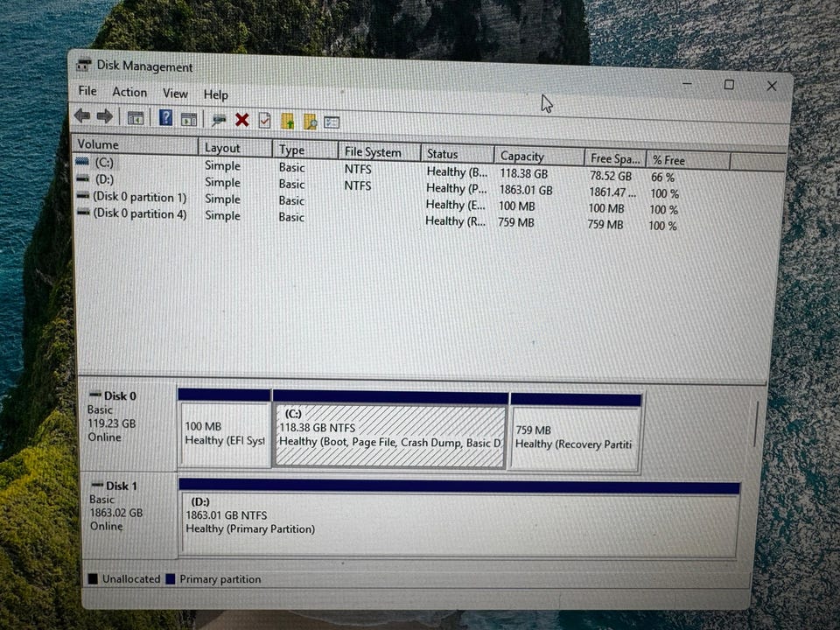Image resolution: width=840 pixels, height=630 pixels.
Task: Select the (Disk 0 partition 4) row
Action: click(376, 218)
